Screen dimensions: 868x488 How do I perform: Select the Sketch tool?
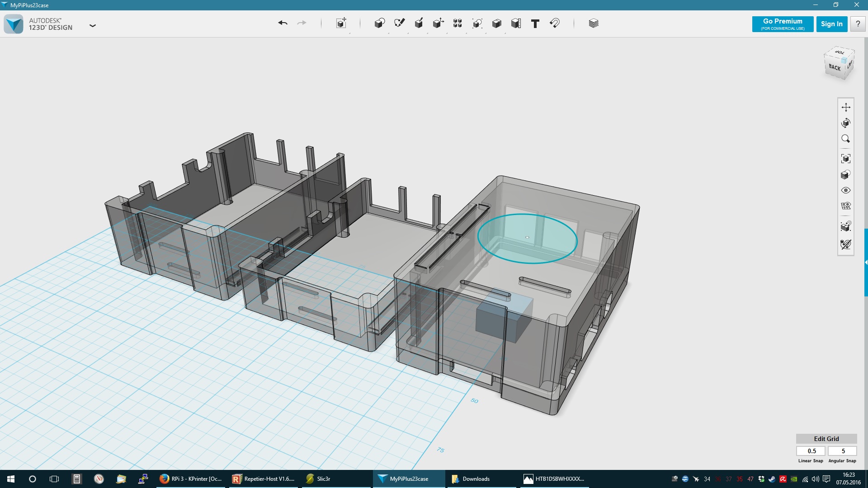(399, 23)
